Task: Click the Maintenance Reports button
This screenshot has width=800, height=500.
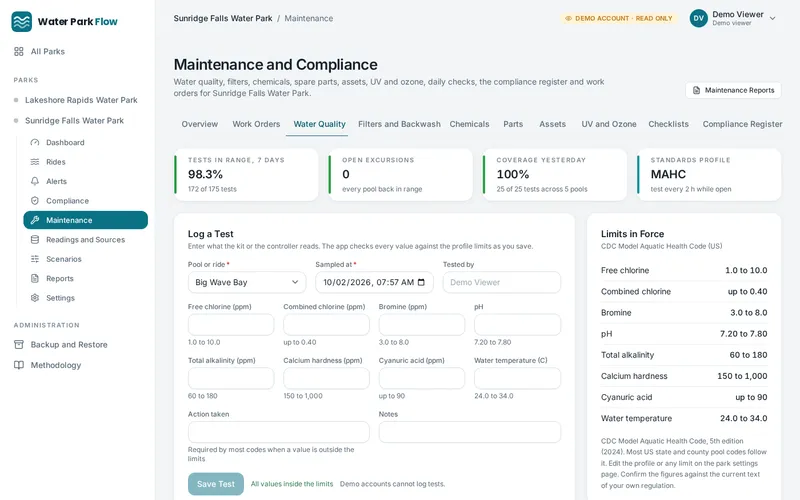Action: 733,90
